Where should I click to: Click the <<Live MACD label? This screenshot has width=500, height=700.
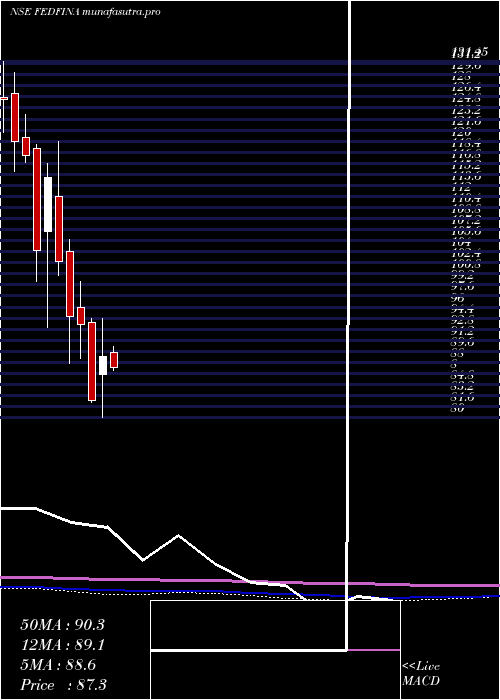421,674
